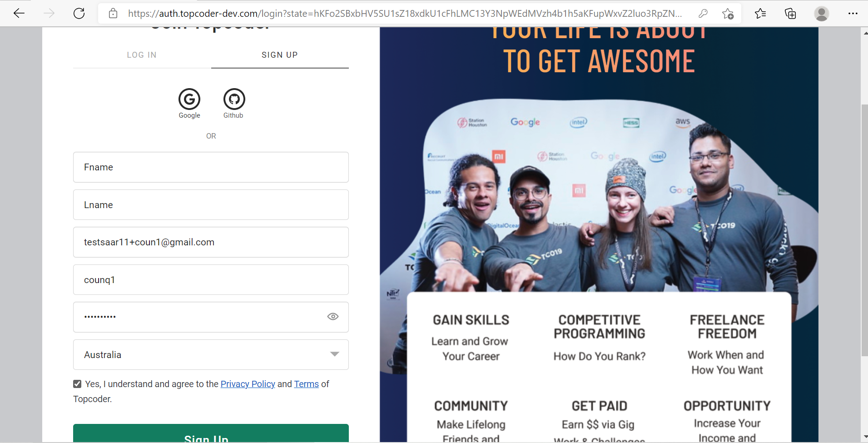This screenshot has height=443, width=868.
Task: Click the favorites star in the address bar
Action: click(x=729, y=14)
